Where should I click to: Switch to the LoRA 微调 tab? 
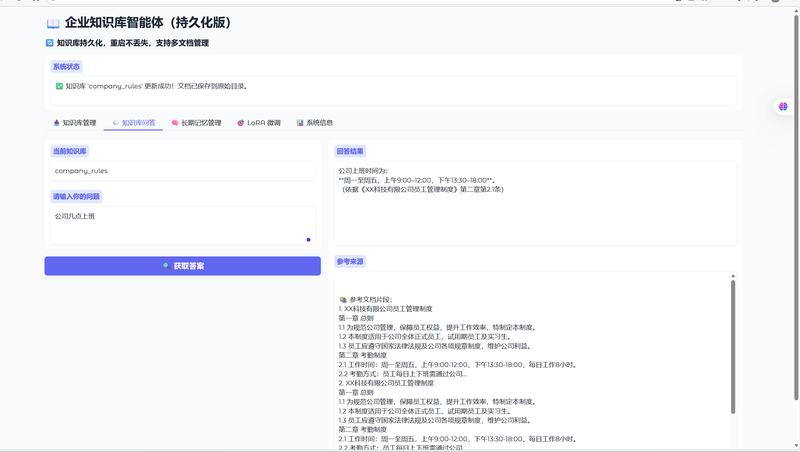pos(258,123)
